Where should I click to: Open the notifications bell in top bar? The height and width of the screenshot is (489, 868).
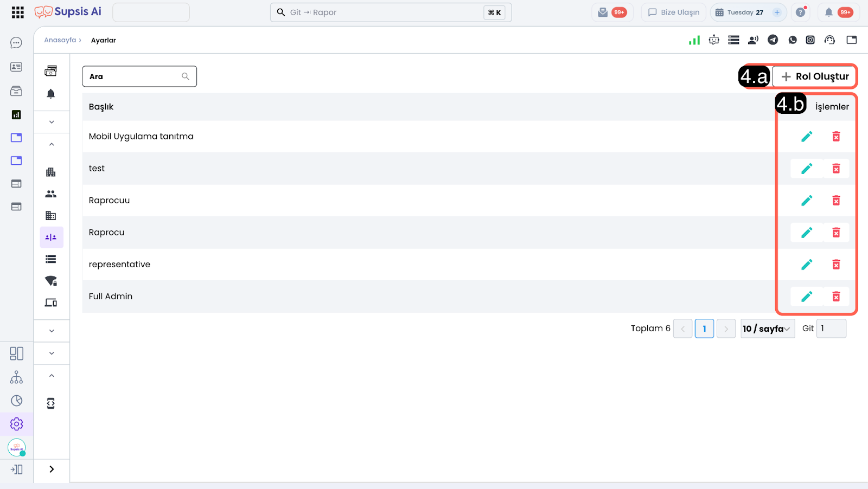[x=828, y=12]
